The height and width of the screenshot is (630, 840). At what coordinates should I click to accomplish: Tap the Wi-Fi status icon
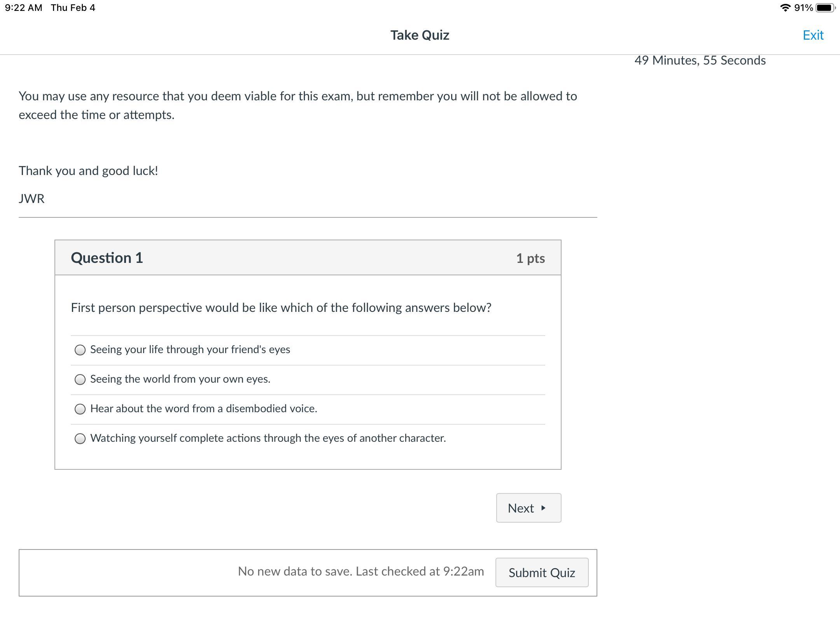785,8
